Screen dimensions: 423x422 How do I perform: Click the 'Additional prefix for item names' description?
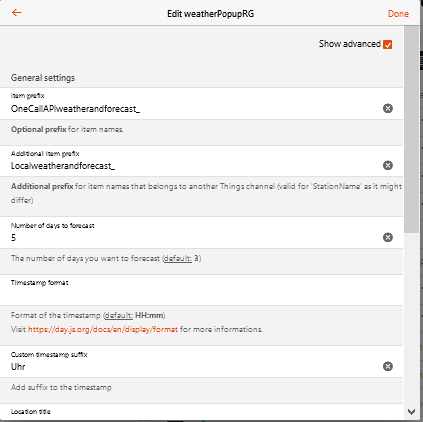coord(206,193)
